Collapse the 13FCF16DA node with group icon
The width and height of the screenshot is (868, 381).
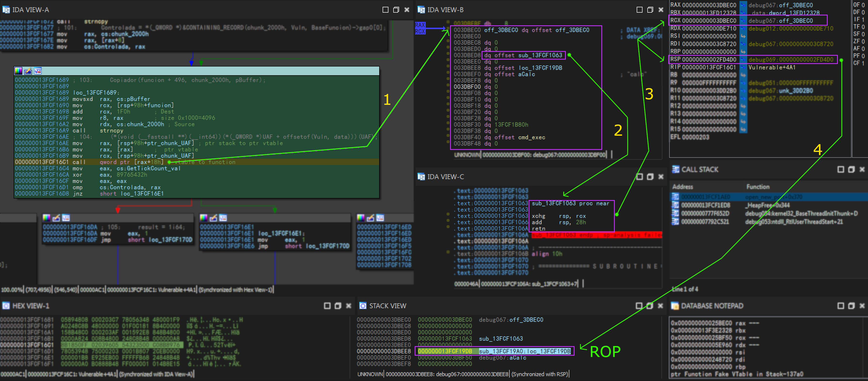click(x=66, y=218)
